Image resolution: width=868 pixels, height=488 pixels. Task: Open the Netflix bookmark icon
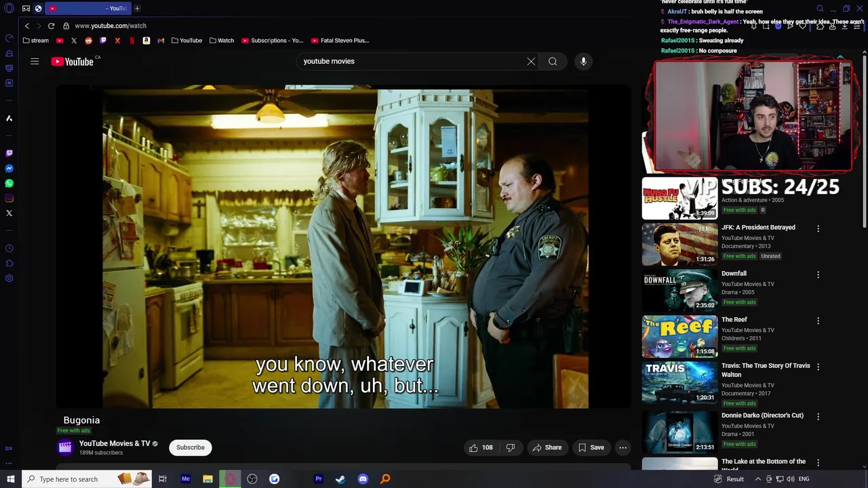(132, 41)
